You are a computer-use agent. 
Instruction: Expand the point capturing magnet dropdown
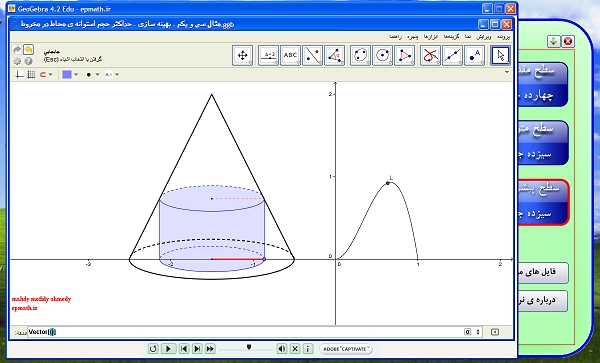coord(51,75)
